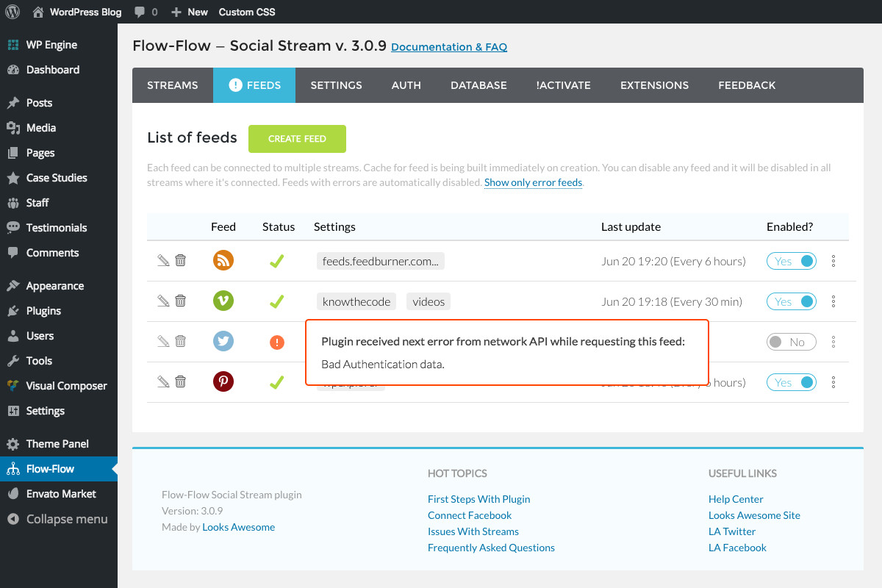Expand the New menu in admin bar
The image size is (882, 588).
click(x=190, y=12)
